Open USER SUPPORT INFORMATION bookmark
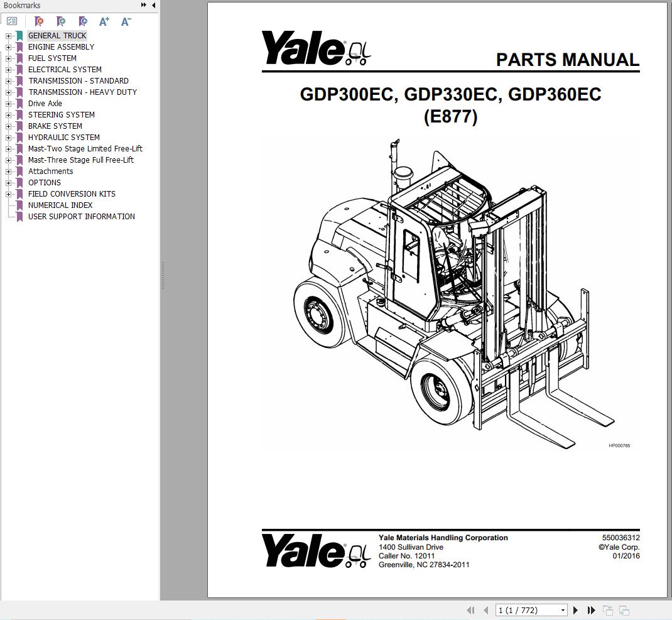 click(x=82, y=217)
